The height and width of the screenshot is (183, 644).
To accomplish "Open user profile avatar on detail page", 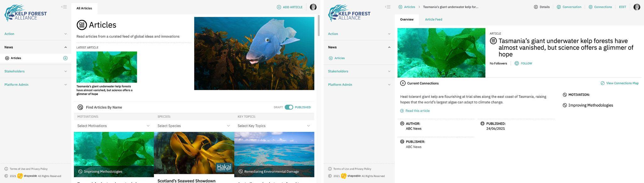I will [x=637, y=7].
